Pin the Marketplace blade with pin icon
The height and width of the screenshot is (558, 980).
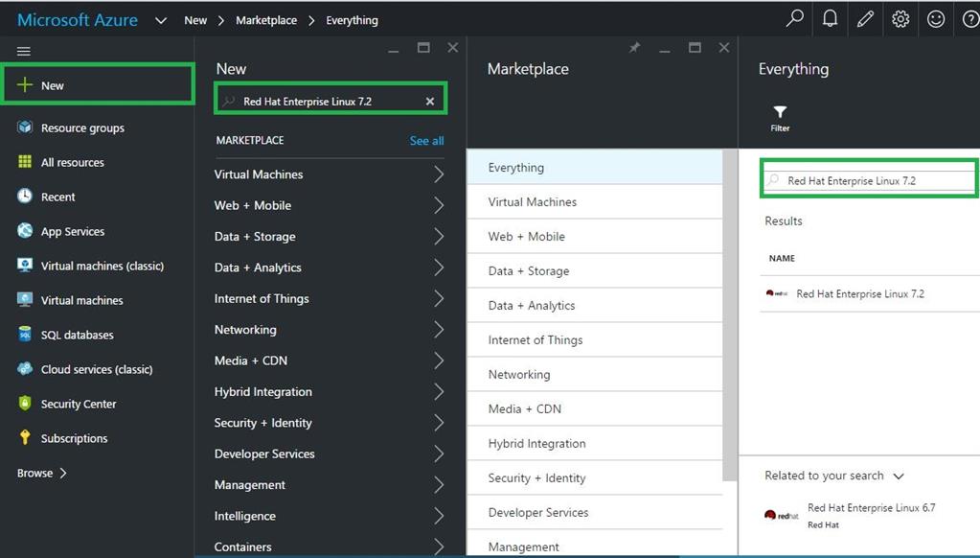point(634,48)
